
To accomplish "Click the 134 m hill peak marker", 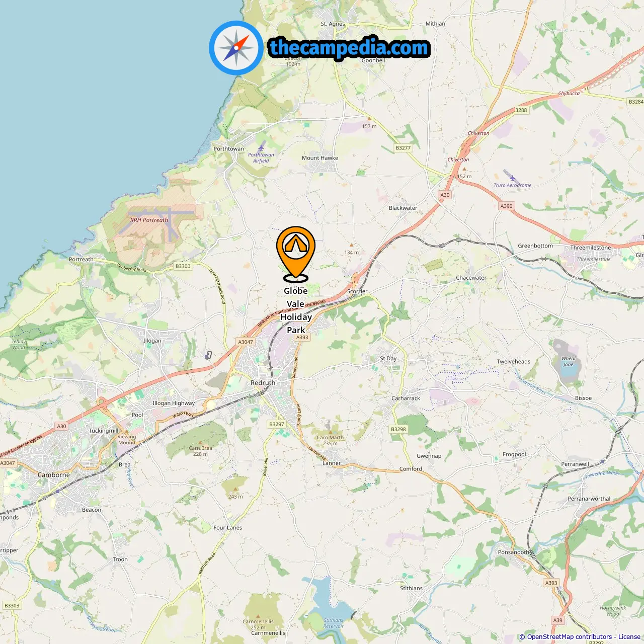I will (x=351, y=246).
